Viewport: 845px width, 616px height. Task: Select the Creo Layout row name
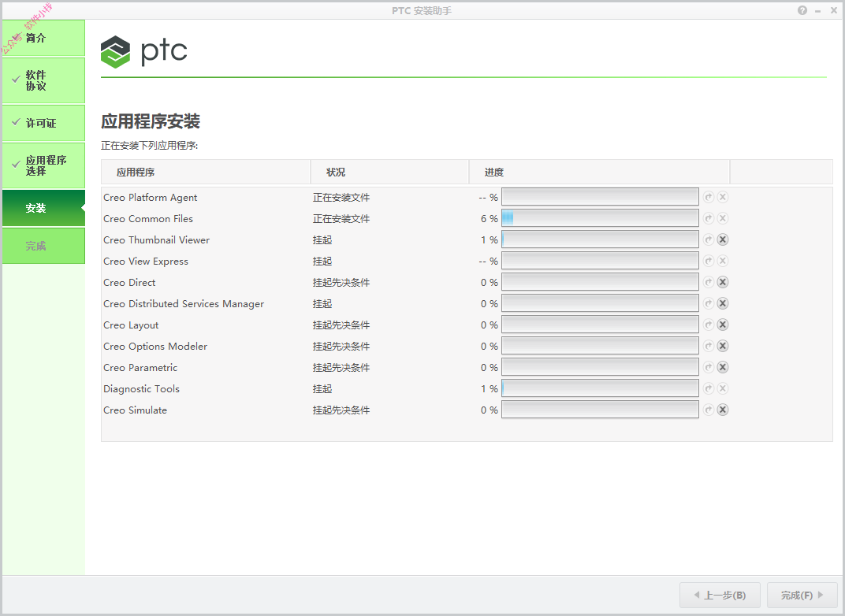click(x=131, y=325)
